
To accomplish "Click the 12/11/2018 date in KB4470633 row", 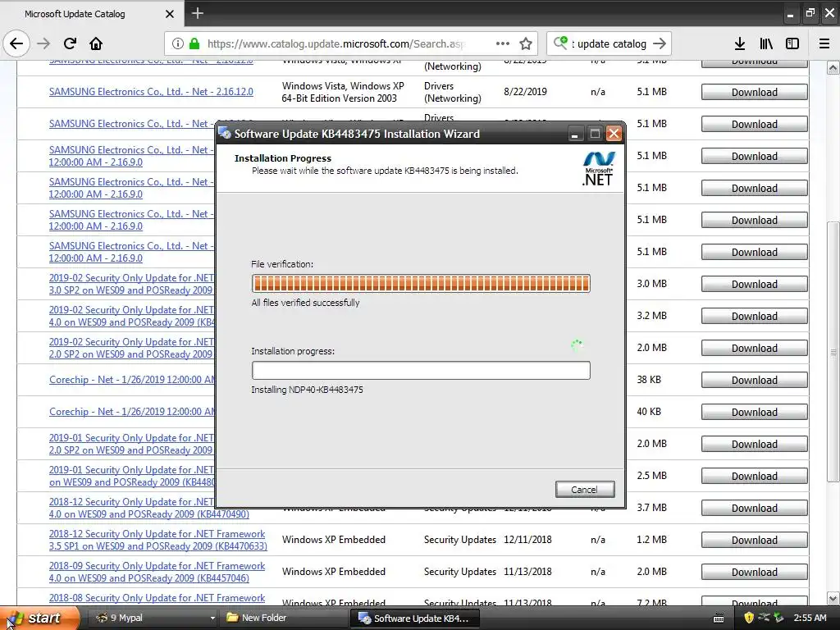I will pyautogui.click(x=527, y=540).
